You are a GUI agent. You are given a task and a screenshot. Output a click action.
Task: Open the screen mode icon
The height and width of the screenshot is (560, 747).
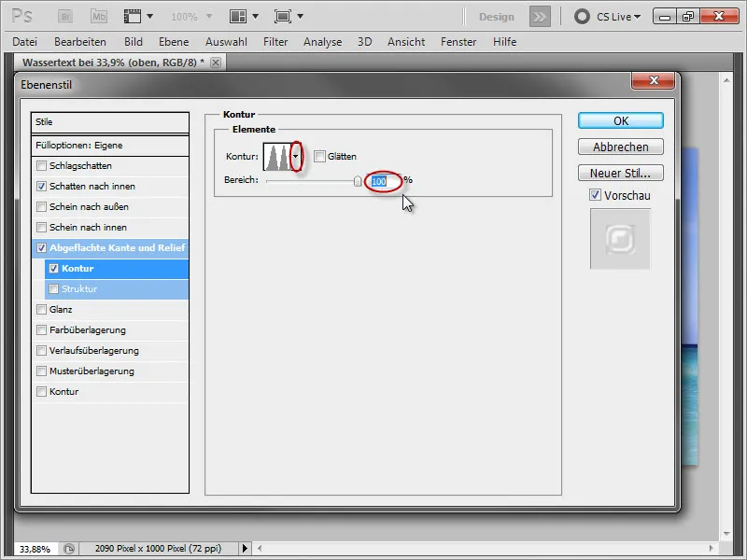click(283, 17)
